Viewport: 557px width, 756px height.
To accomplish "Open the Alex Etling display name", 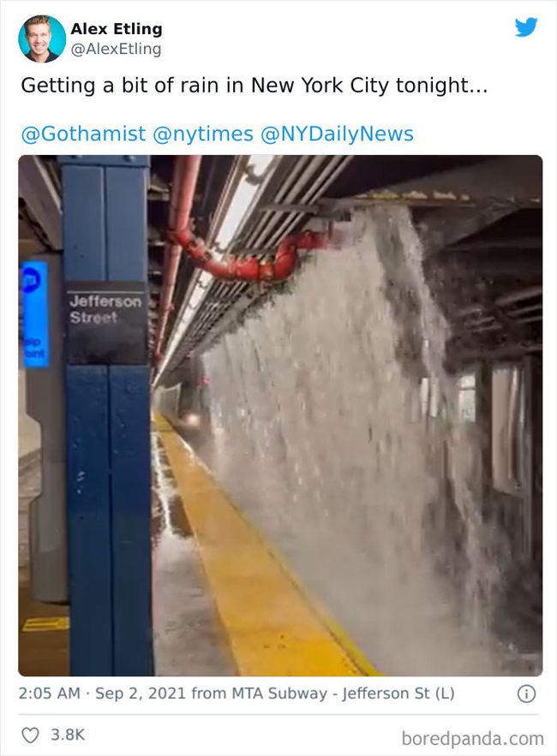I will pyautogui.click(x=117, y=29).
